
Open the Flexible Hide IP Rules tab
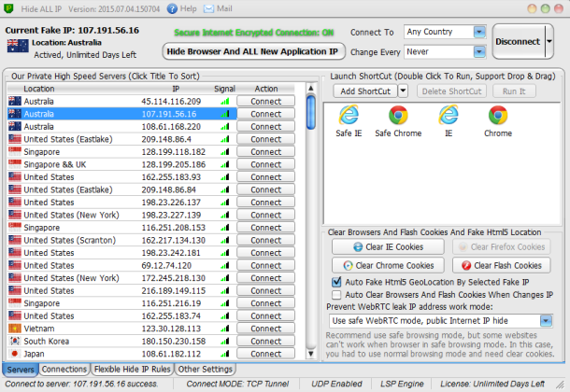pos(131,370)
